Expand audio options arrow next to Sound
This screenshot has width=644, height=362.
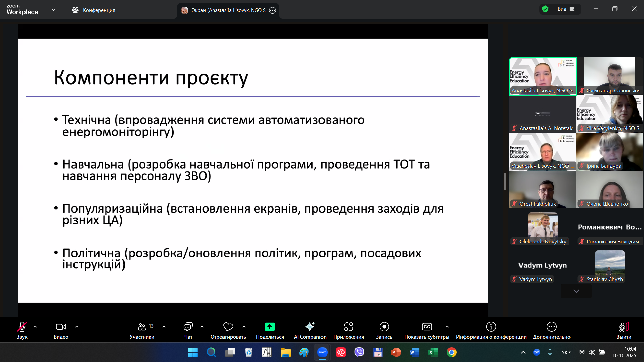[35, 327]
